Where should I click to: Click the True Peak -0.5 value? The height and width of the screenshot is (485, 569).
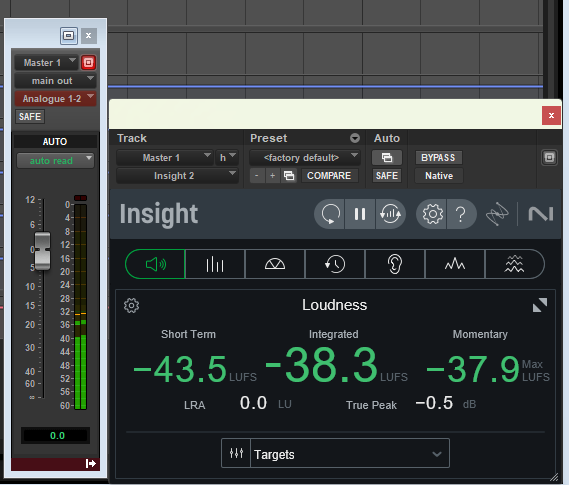434,403
